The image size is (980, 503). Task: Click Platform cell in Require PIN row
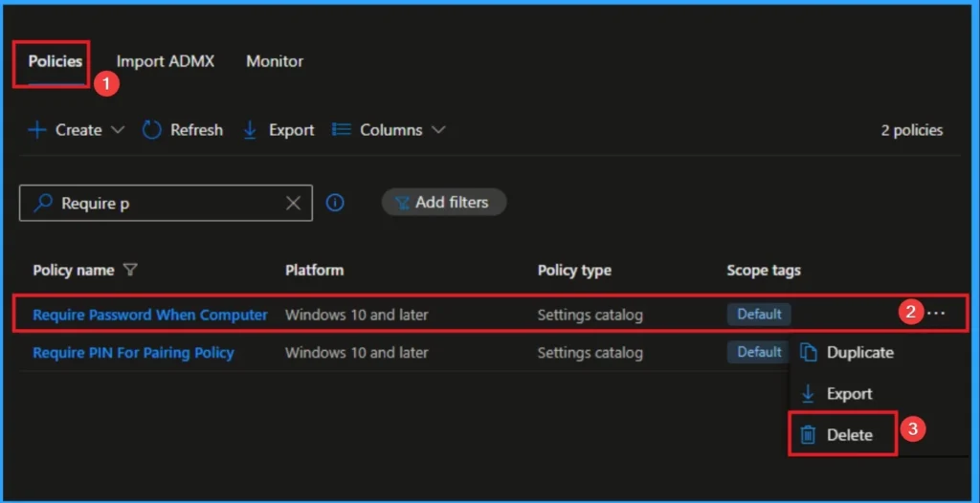point(357,353)
